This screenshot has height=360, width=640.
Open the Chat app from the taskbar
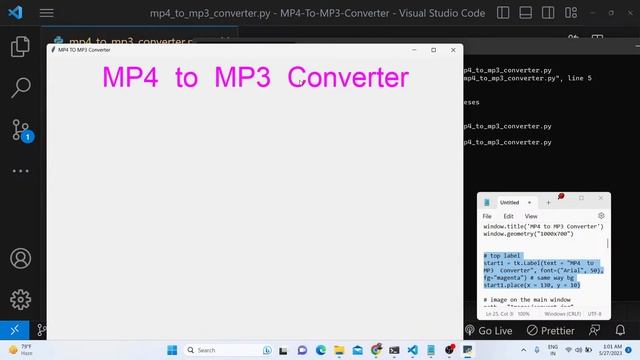(x=302, y=350)
